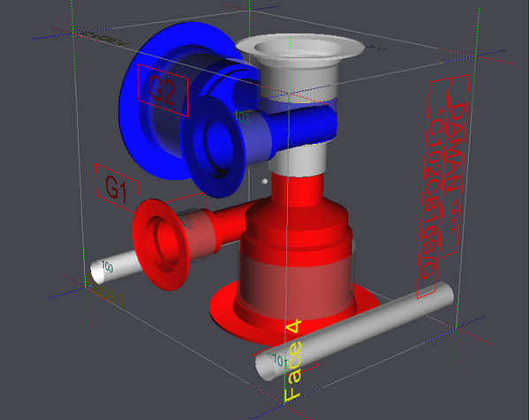Select the red G1 port flange

coord(161,244)
